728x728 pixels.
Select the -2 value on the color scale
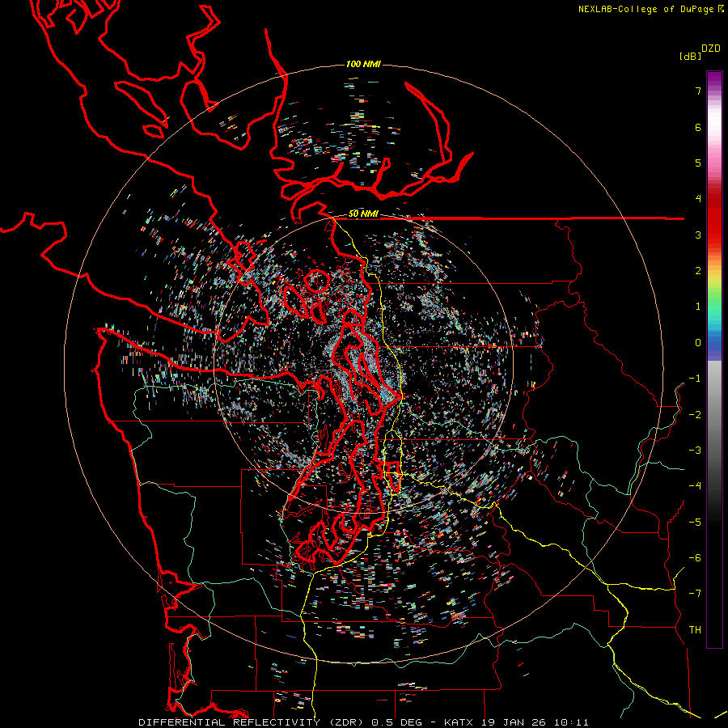(695, 415)
